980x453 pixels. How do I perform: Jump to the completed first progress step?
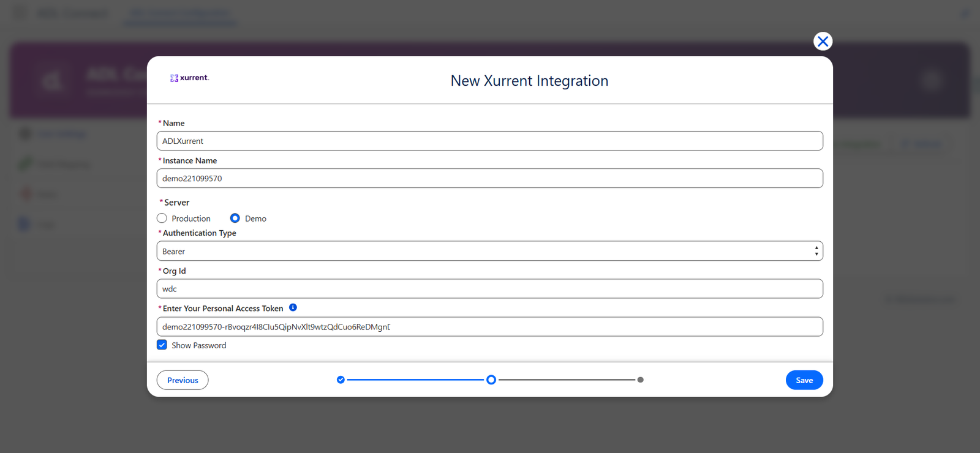point(341,380)
